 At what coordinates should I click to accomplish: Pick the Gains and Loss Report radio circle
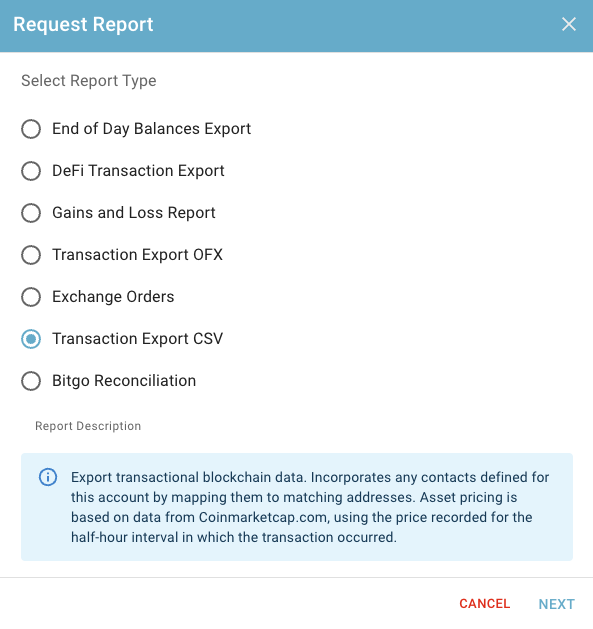[31, 213]
